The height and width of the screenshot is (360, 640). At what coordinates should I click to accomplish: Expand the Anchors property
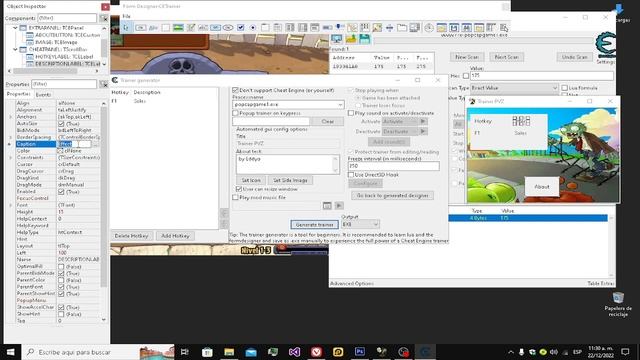(x=11, y=117)
